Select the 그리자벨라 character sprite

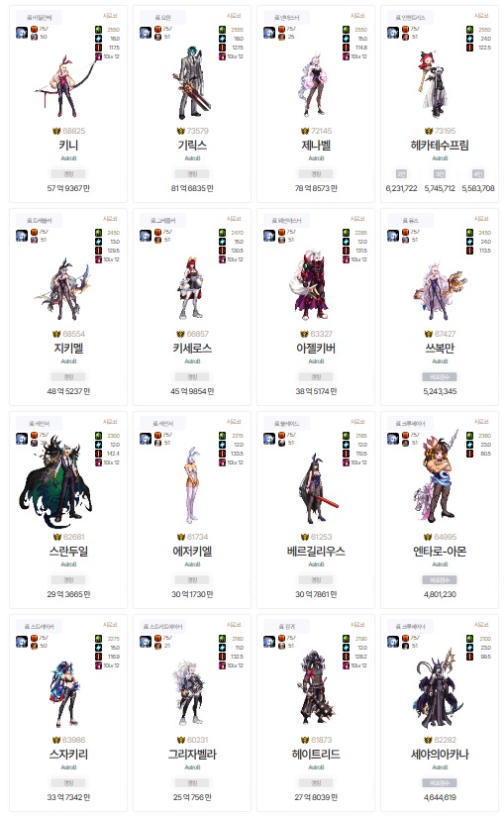(x=190, y=692)
